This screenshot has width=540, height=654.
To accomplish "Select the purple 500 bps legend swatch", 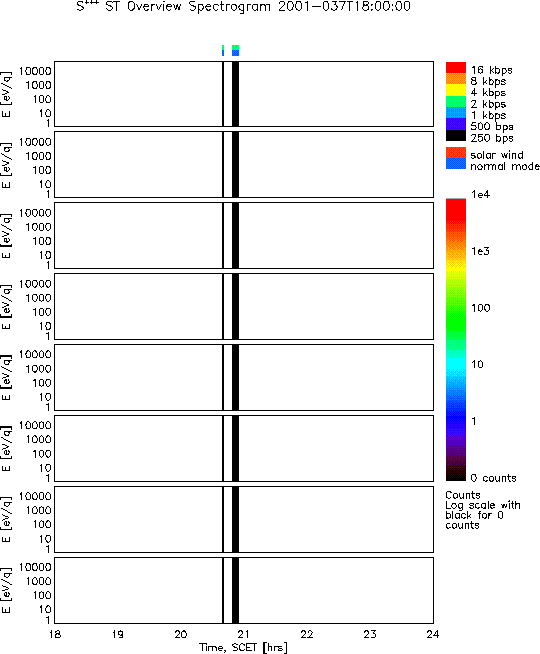I will pos(456,124).
